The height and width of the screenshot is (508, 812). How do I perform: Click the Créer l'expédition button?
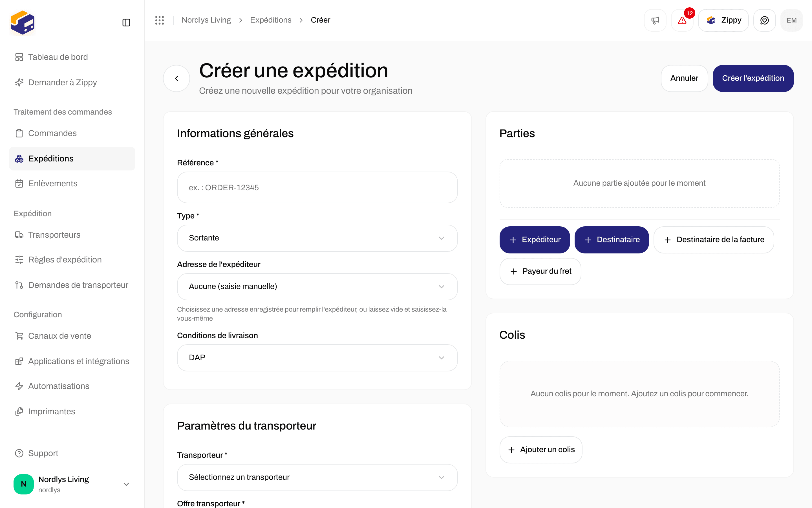click(x=753, y=78)
